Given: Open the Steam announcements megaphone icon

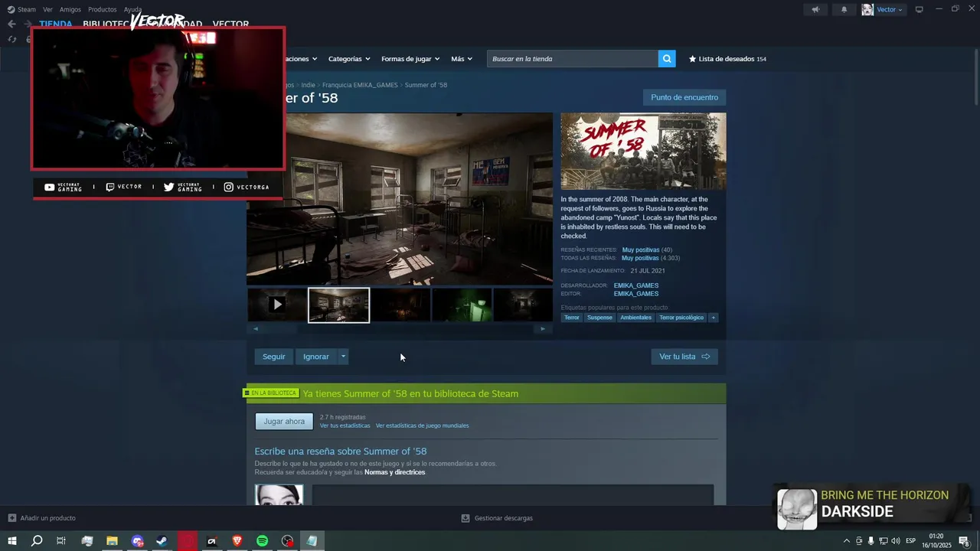Looking at the screenshot, I should point(815,10).
